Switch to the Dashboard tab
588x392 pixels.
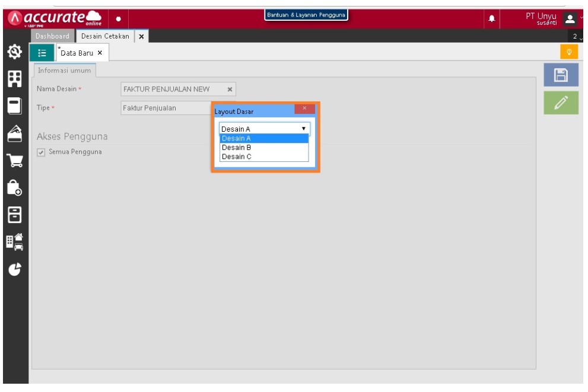pos(52,36)
